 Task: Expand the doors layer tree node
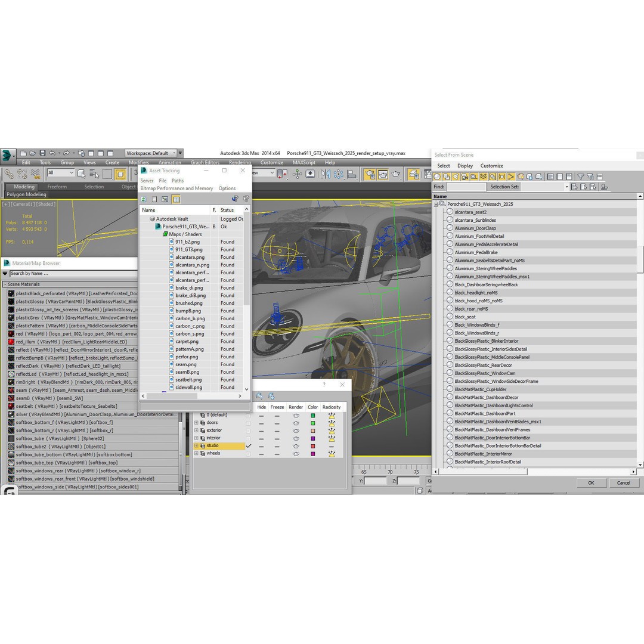tap(196, 423)
